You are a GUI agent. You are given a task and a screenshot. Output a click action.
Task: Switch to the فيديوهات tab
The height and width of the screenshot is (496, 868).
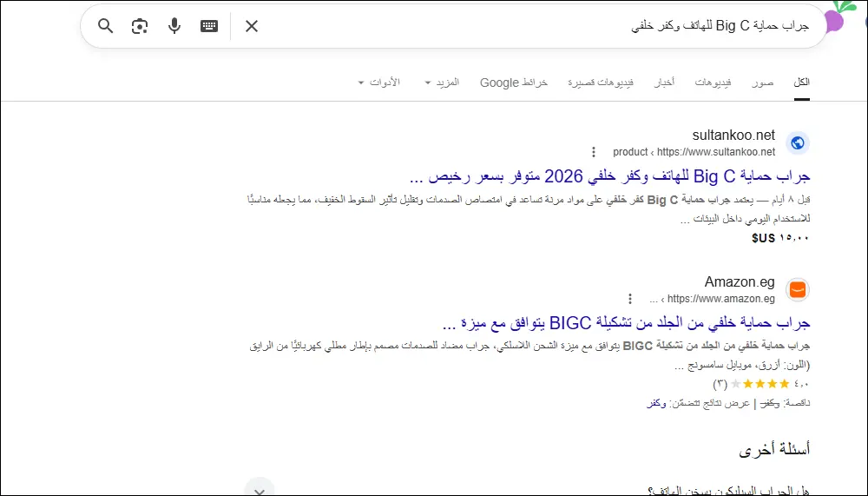pyautogui.click(x=713, y=83)
